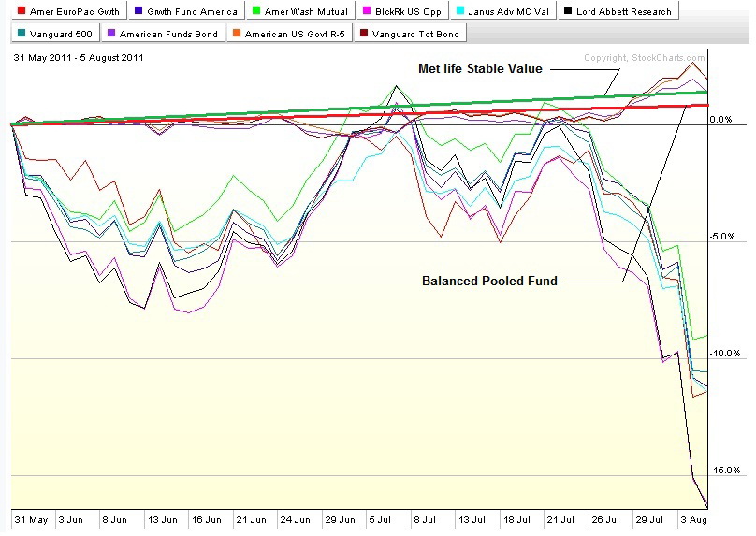Click the 8 Jun date label

pos(115,520)
